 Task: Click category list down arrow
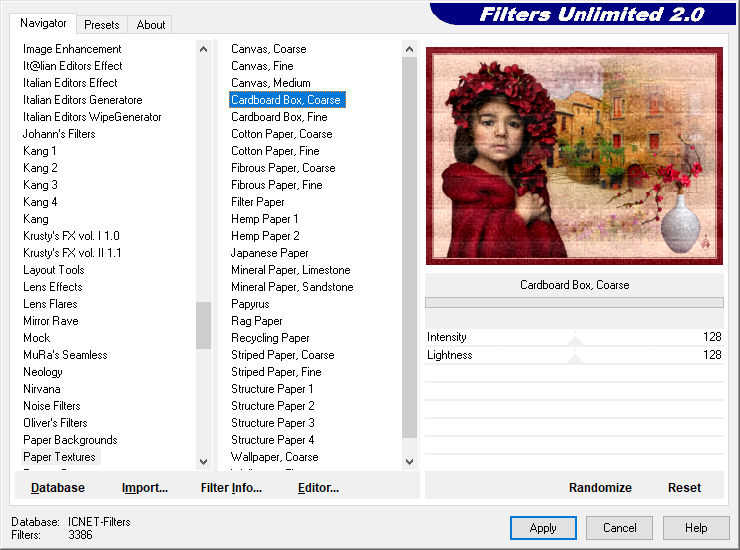click(203, 462)
